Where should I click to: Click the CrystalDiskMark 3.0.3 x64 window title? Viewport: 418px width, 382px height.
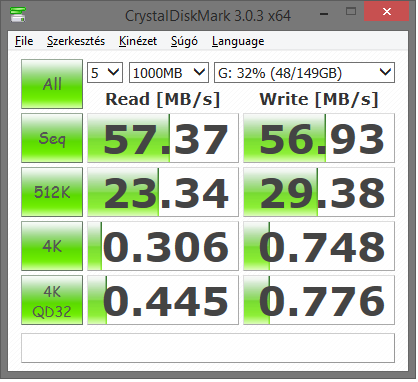[x=208, y=16]
